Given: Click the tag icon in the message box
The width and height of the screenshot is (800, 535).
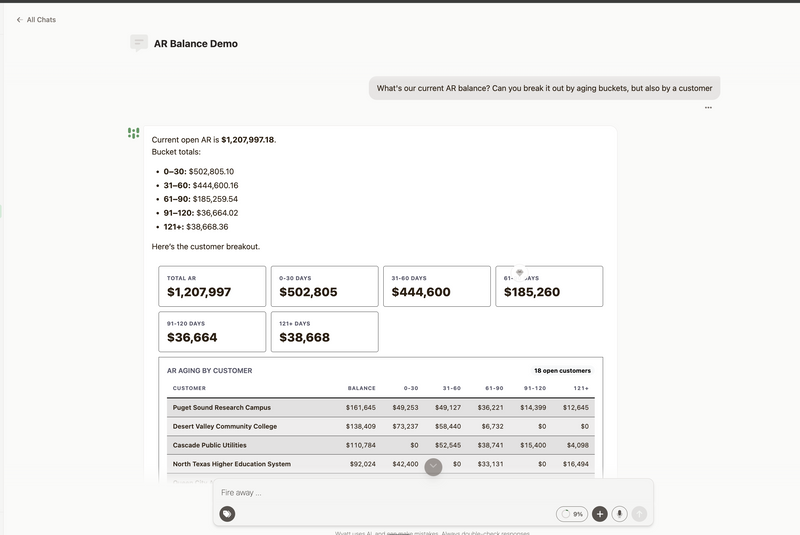Looking at the screenshot, I should click(228, 514).
